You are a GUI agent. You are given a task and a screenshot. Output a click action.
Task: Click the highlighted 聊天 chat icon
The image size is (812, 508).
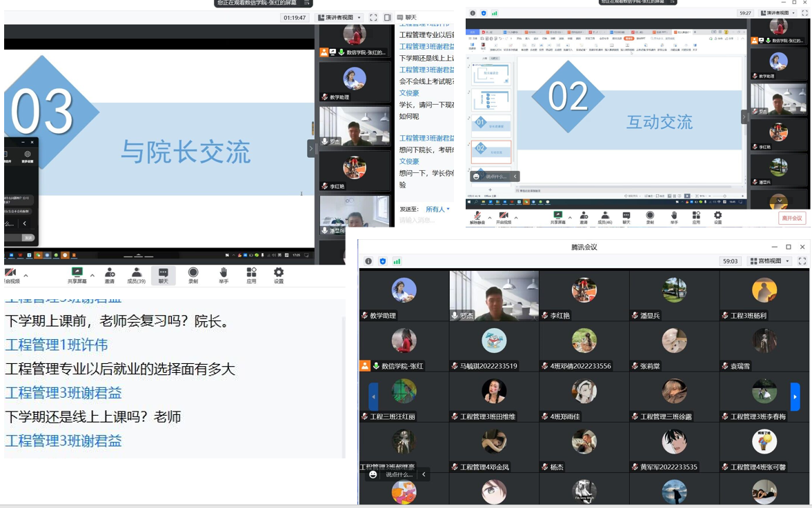164,275
